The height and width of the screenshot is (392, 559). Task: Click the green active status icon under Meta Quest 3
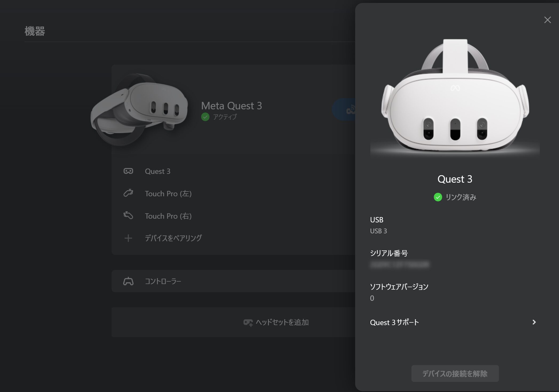[205, 117]
